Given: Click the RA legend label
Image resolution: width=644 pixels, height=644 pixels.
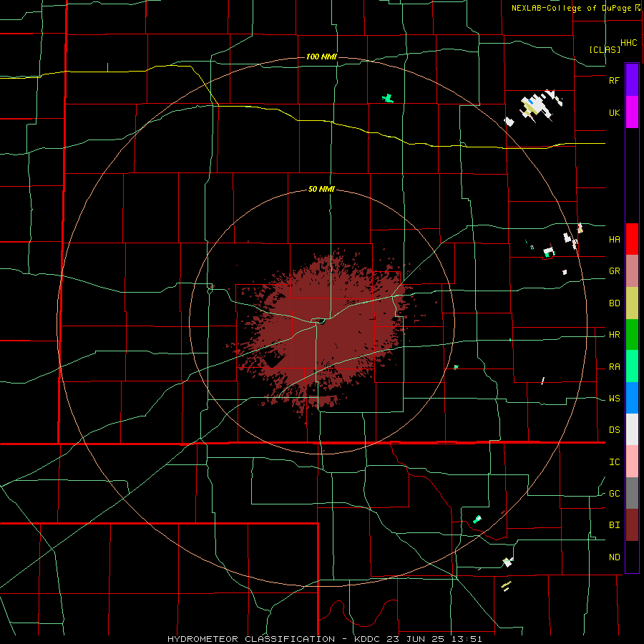Looking at the screenshot, I should click(614, 367).
